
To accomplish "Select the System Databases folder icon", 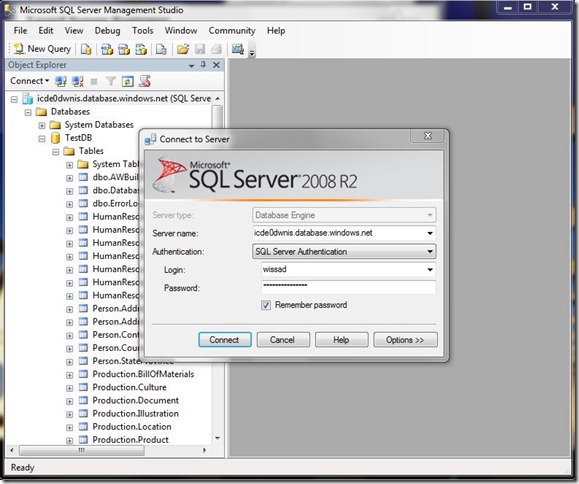I will pos(55,125).
